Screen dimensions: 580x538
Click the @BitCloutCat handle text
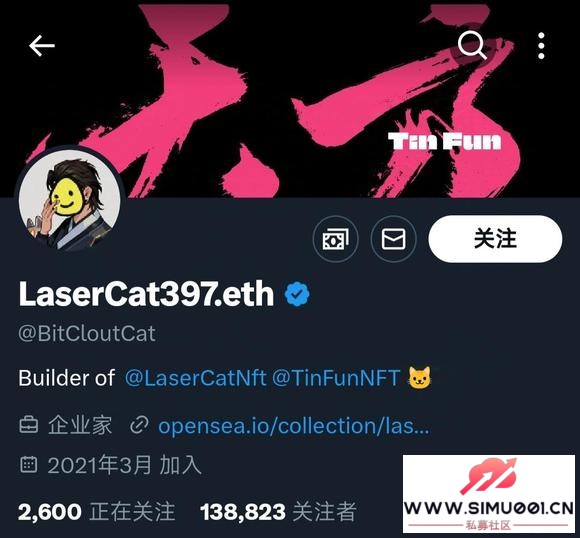point(87,334)
